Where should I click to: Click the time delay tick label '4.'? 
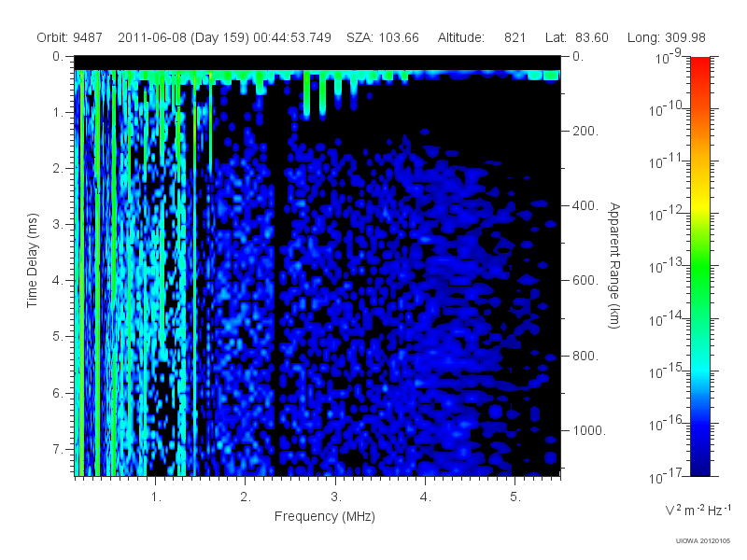pyautogui.click(x=58, y=281)
